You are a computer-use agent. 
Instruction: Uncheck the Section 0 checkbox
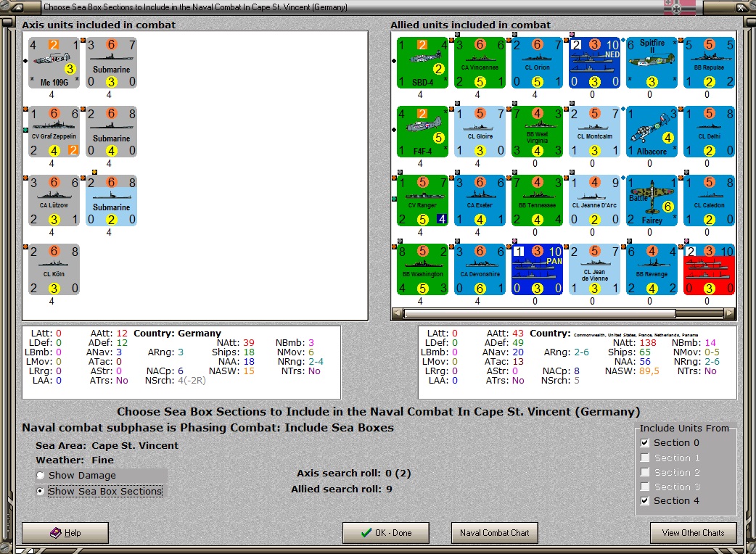644,443
